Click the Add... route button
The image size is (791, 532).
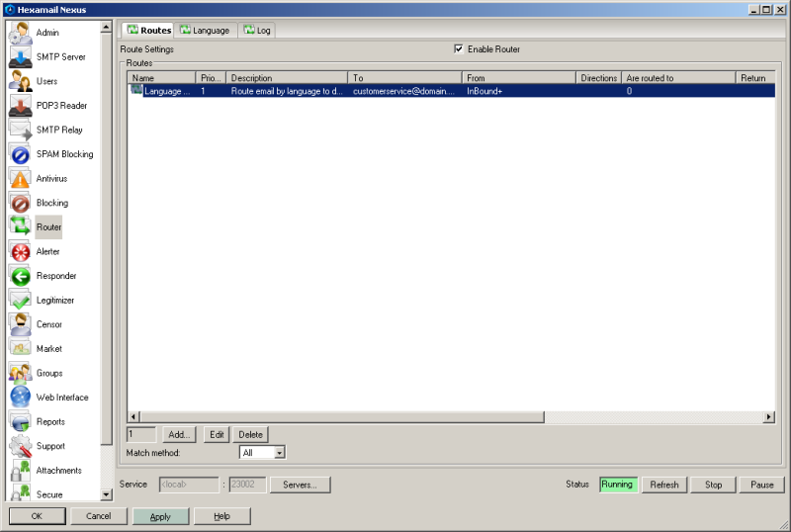click(179, 434)
